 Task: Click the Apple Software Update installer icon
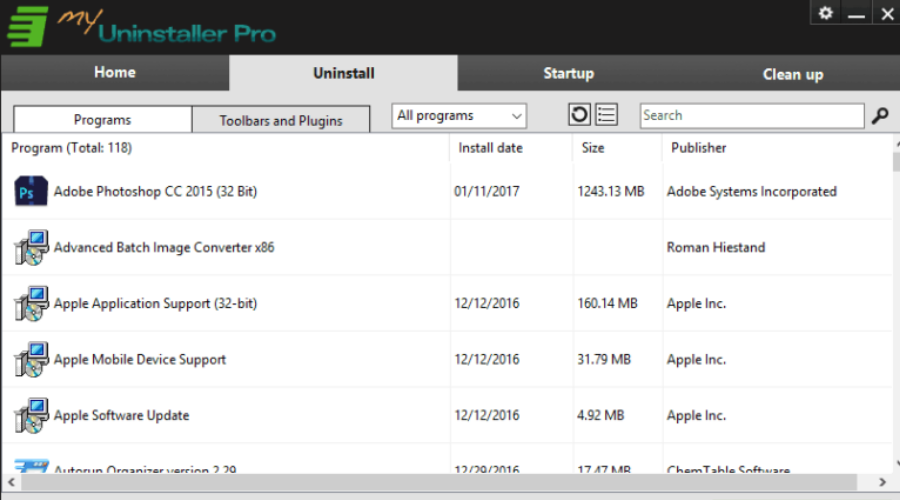coord(31,415)
